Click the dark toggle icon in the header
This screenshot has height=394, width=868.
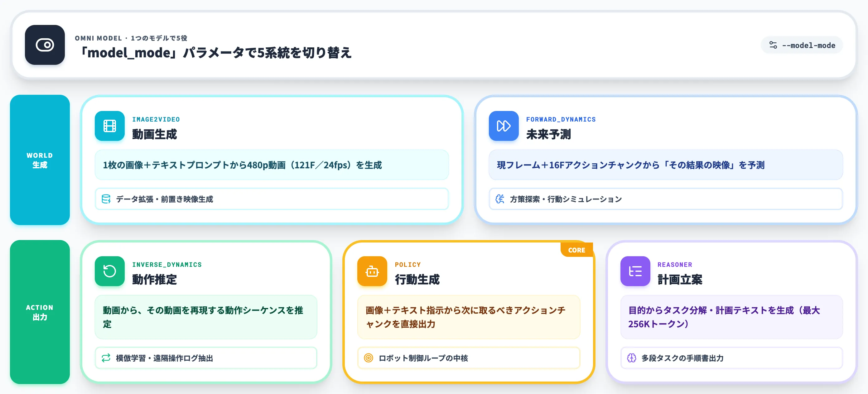tap(45, 45)
